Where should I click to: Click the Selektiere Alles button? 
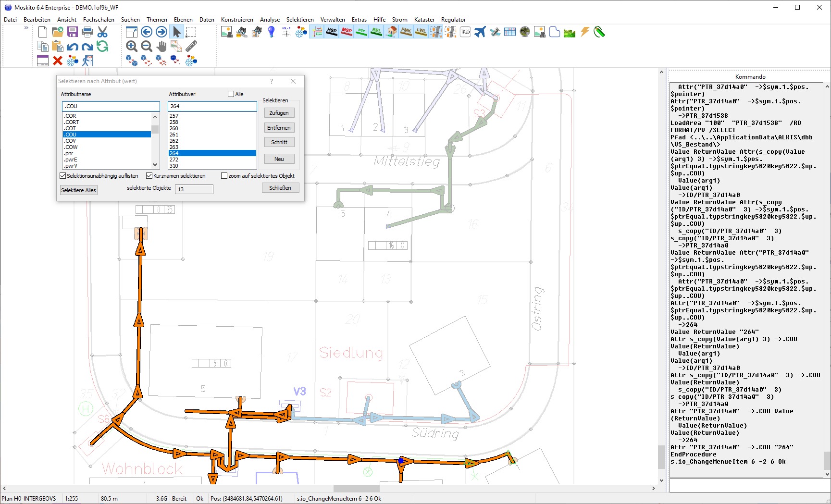(x=78, y=190)
